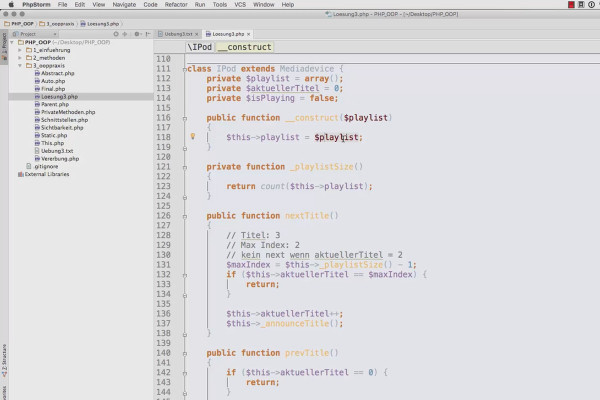Select Auto.php in project tree

(53, 81)
